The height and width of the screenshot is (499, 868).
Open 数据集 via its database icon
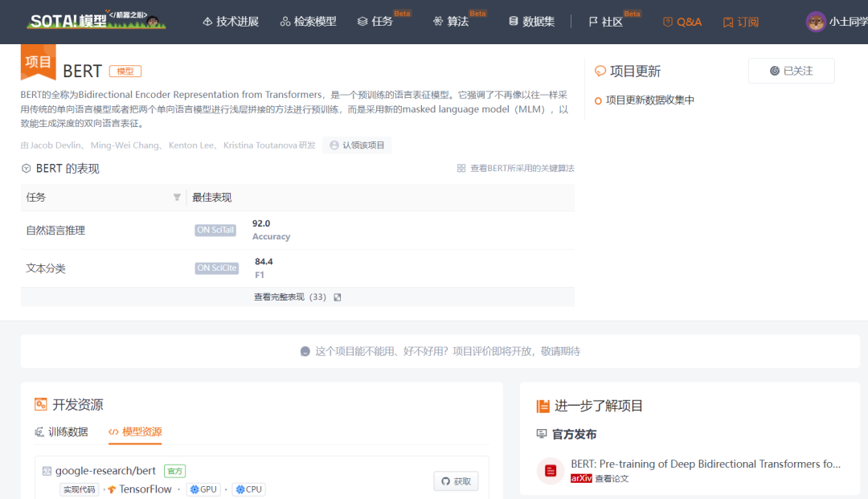(x=512, y=22)
